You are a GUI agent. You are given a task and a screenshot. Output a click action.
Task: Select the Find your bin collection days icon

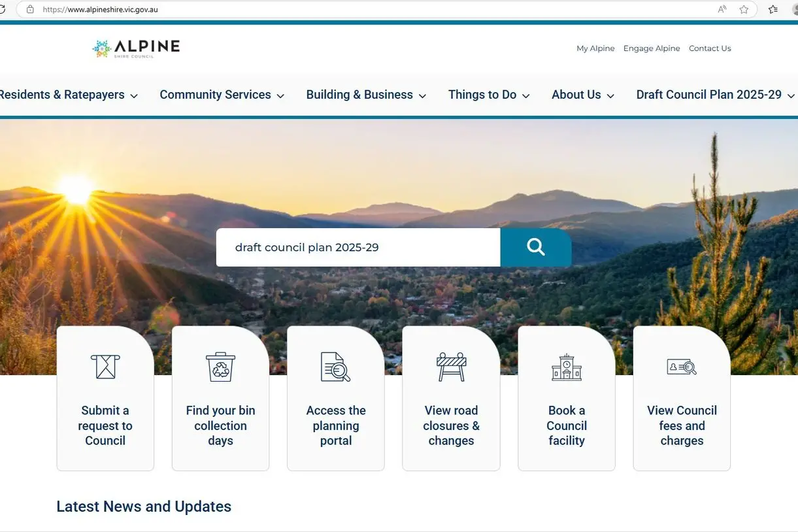click(220, 367)
